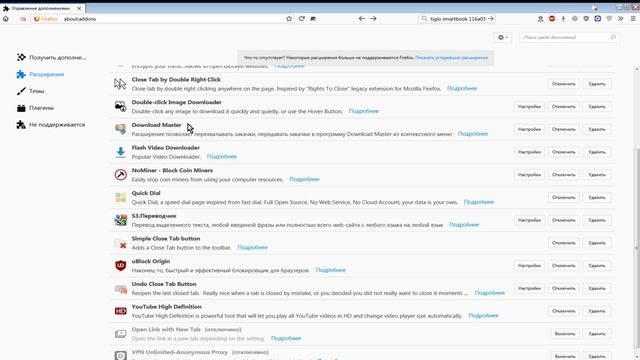Go forward with the right arrow
The height and width of the screenshot is (360, 640).
pos(373,19)
